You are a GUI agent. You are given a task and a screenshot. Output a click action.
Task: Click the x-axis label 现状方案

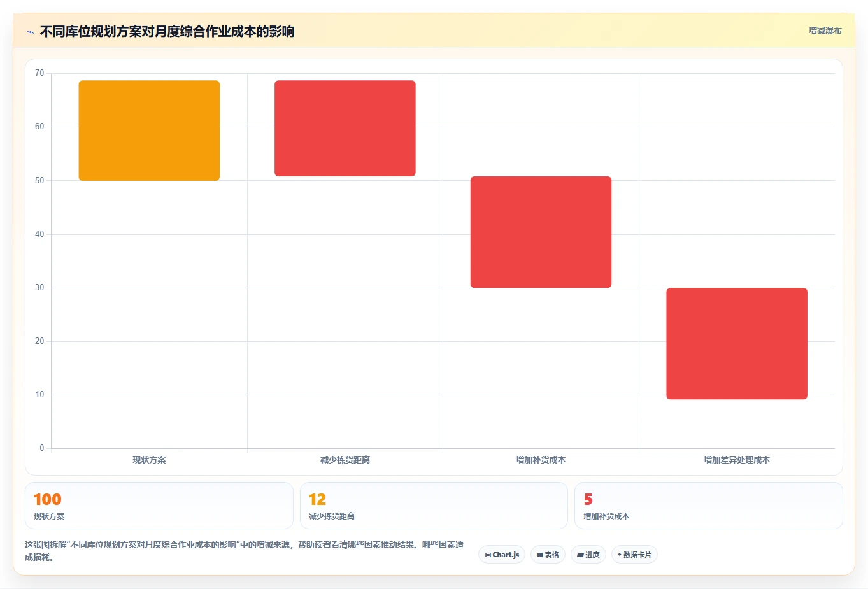[x=149, y=460]
